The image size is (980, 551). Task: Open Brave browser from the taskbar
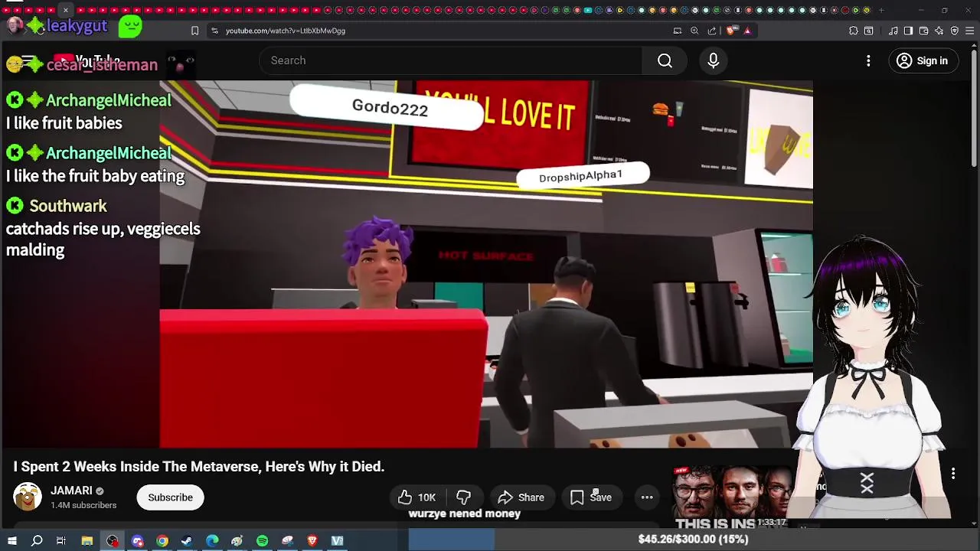pos(312,541)
